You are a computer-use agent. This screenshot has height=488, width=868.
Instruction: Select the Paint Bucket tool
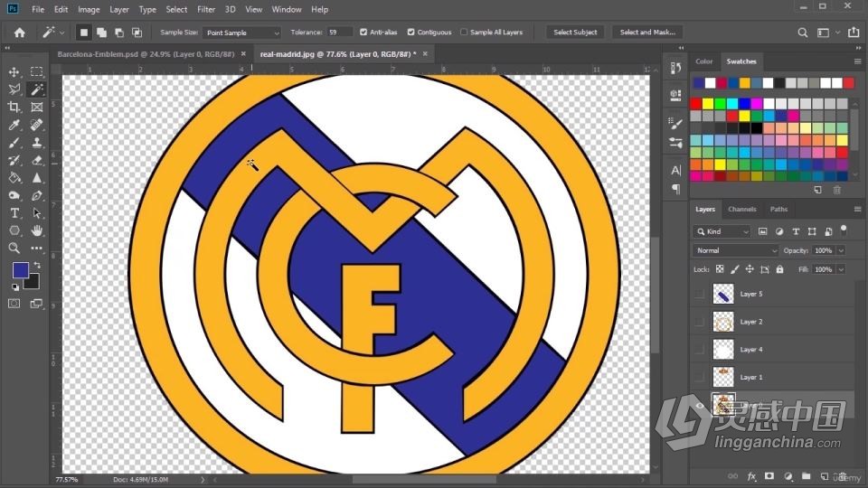[x=14, y=178]
